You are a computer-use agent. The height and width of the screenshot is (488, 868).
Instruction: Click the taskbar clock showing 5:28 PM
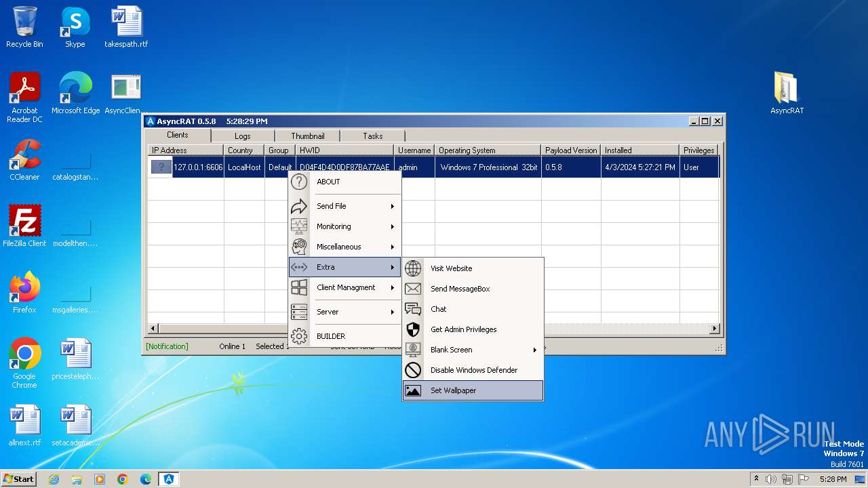pyautogui.click(x=833, y=479)
